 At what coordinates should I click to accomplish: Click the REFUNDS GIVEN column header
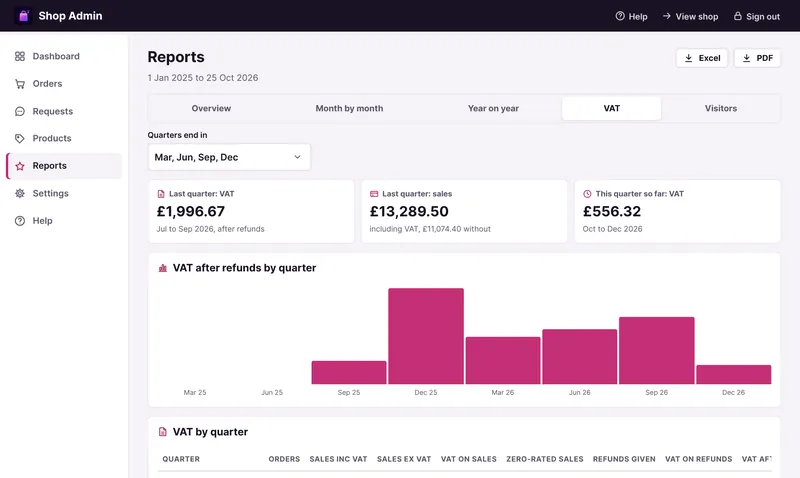624,459
